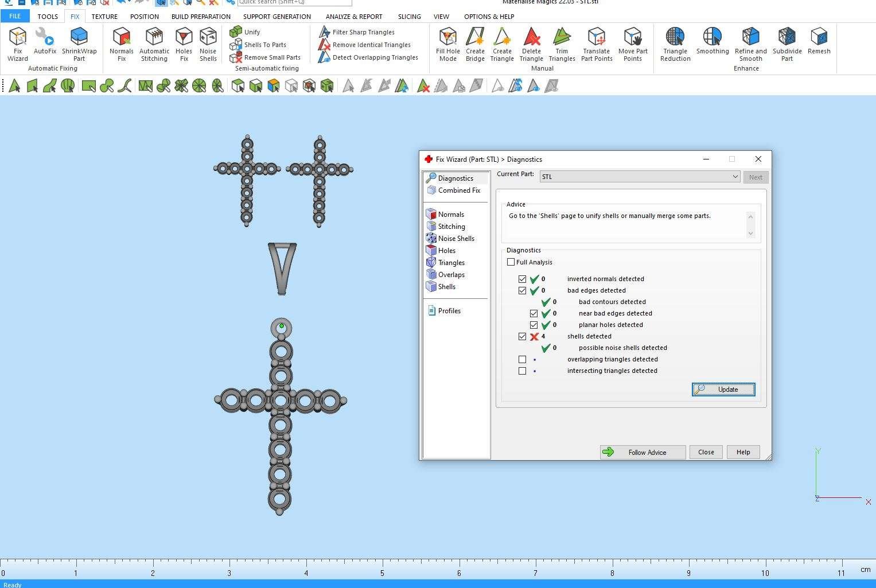Switch to the Support Generation tab
This screenshot has height=588, width=876.
277,17
